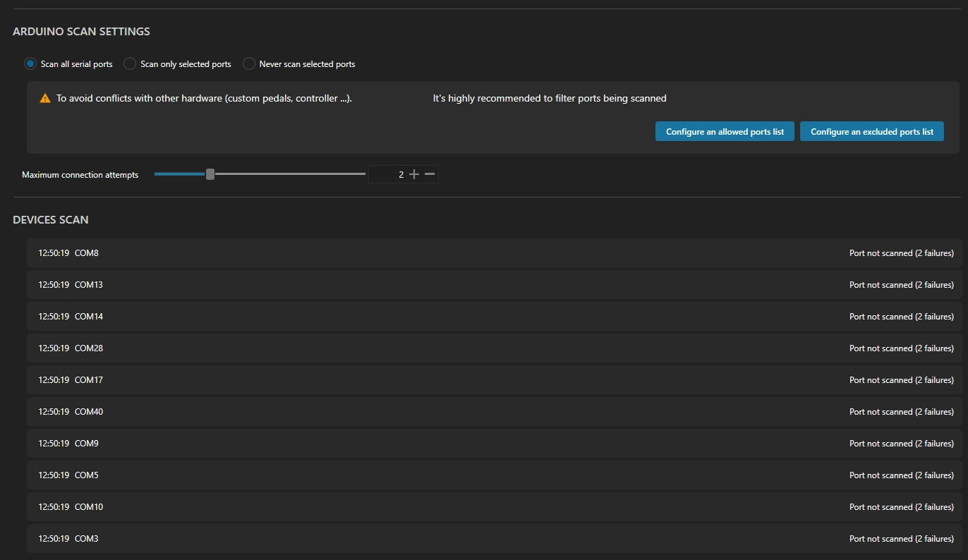Viewport: 968px width, 560px height.
Task: Click the COM14 scan entry
Action: click(x=494, y=317)
